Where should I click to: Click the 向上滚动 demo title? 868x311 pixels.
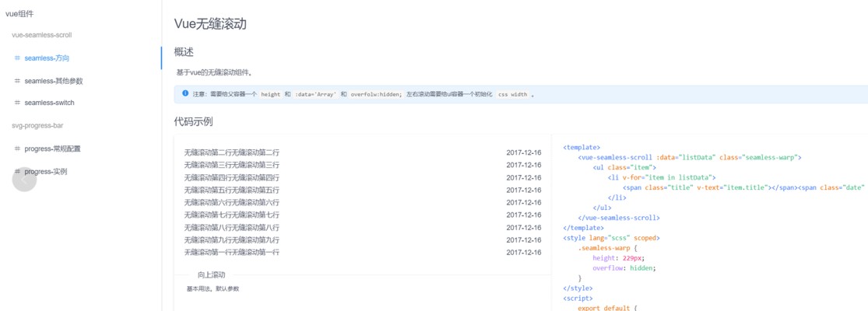click(212, 274)
